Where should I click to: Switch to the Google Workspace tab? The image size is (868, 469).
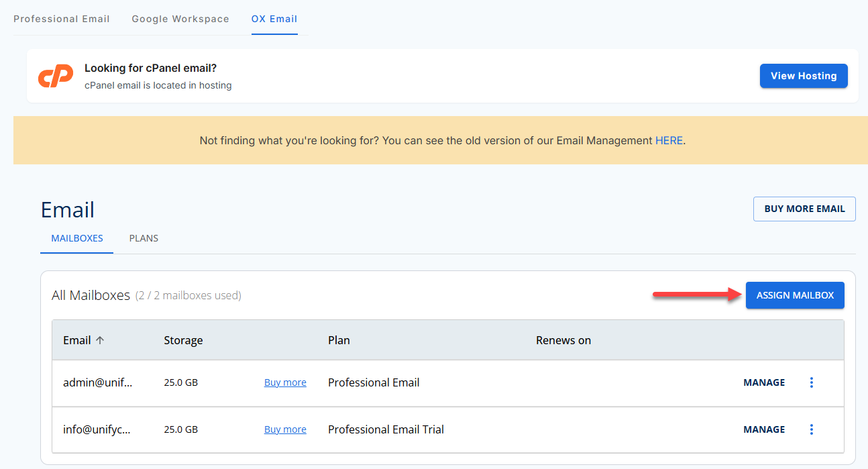(x=180, y=19)
